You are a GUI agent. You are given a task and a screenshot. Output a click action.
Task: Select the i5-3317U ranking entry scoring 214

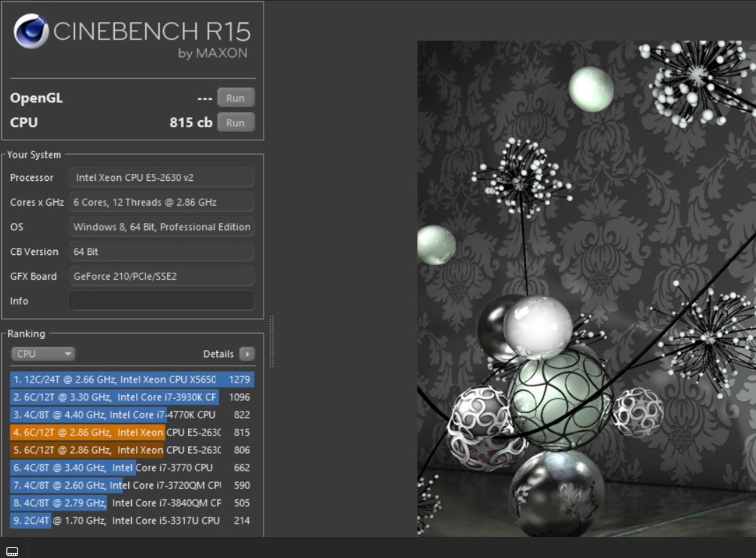click(x=132, y=521)
